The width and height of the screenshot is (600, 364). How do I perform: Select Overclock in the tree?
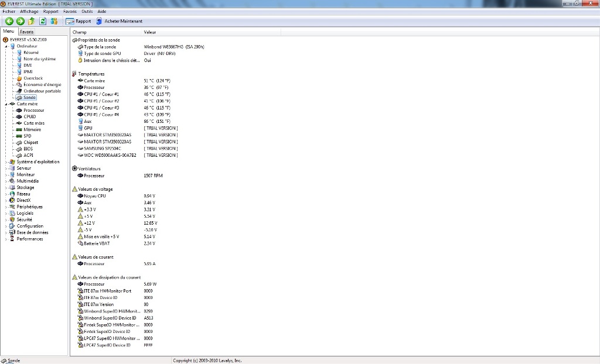(x=33, y=78)
